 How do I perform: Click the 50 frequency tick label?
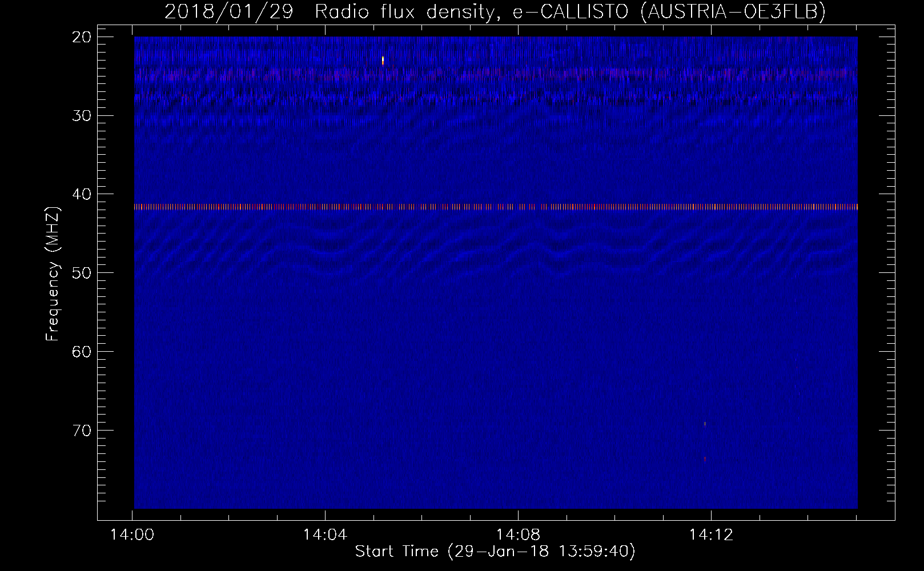coord(82,273)
